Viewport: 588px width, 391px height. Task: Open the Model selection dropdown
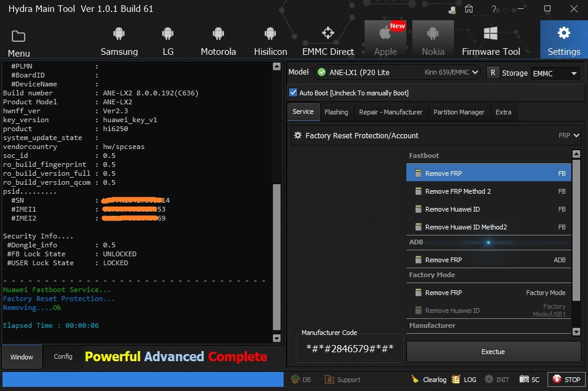coord(398,72)
